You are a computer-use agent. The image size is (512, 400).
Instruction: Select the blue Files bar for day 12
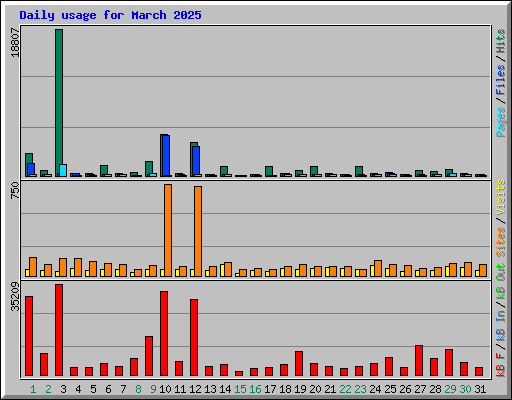coord(196,161)
